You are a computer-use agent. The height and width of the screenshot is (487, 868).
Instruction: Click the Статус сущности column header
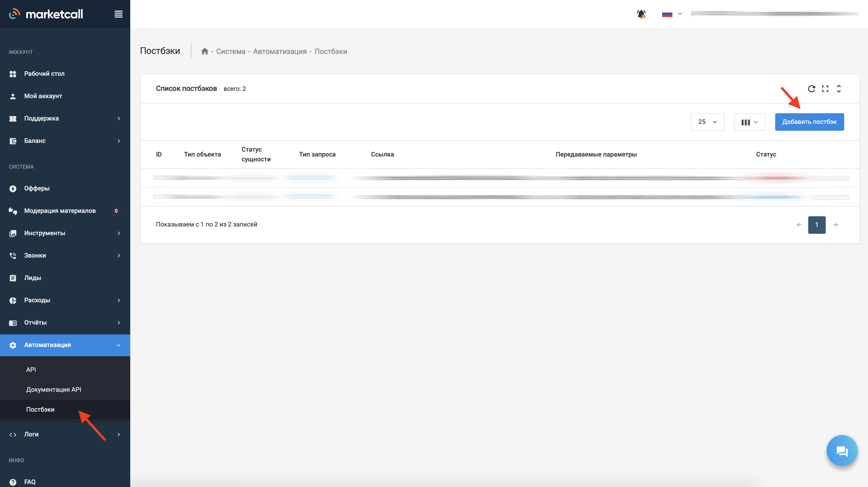256,154
